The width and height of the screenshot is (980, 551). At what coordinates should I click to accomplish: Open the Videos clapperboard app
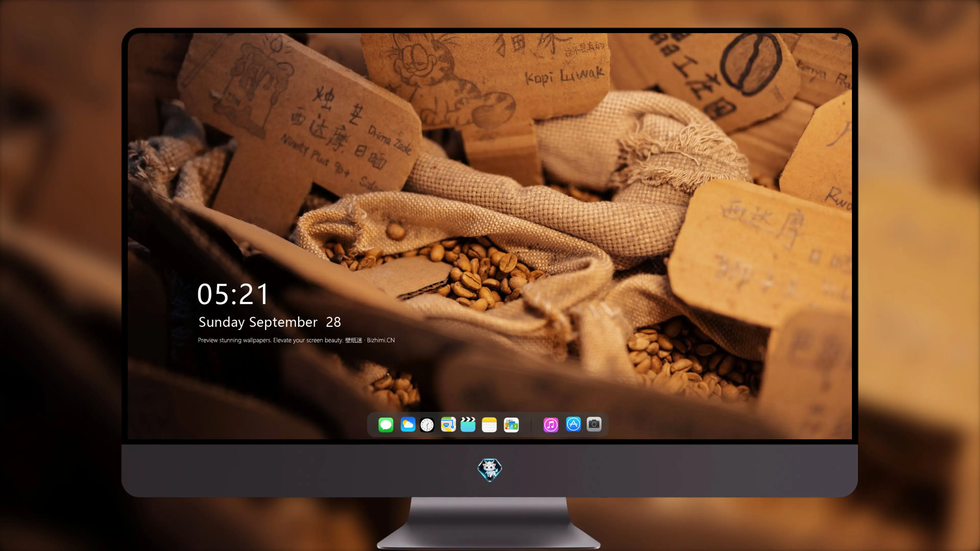tap(468, 424)
